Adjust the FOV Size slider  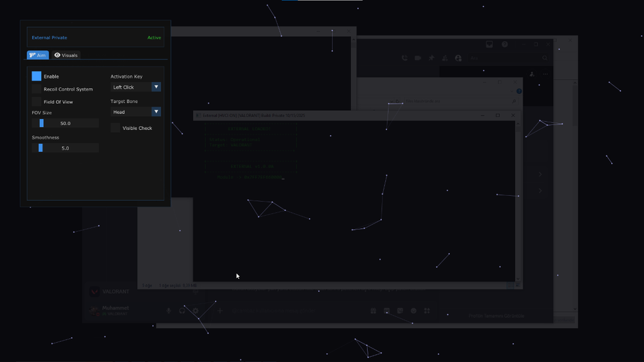tap(42, 123)
